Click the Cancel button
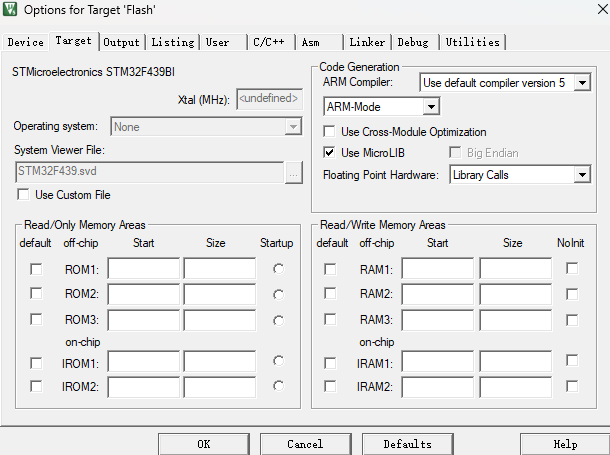 coord(305,444)
